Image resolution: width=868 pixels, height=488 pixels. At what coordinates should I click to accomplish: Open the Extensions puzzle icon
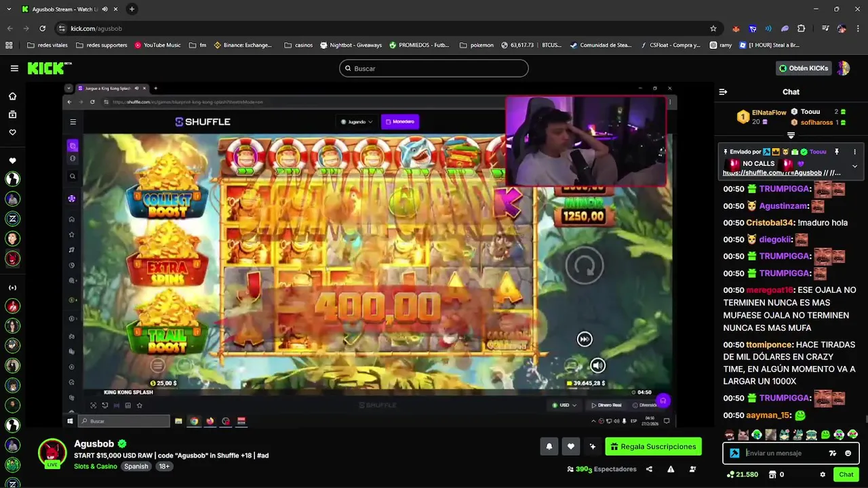801,28
